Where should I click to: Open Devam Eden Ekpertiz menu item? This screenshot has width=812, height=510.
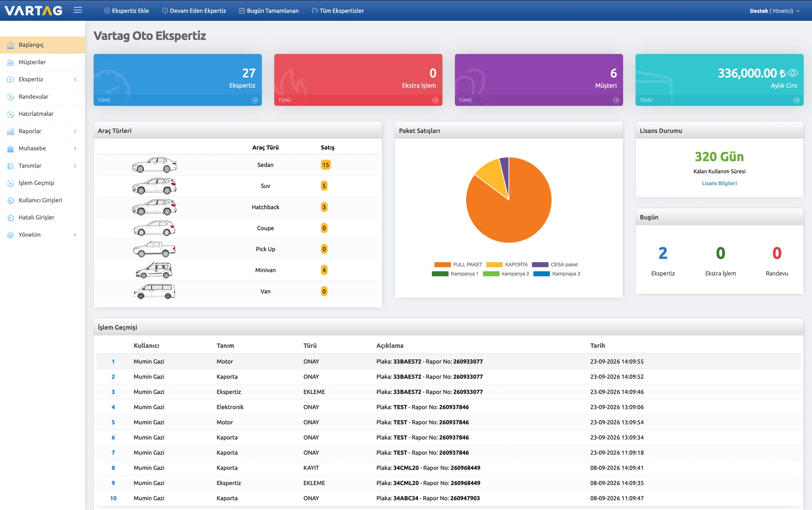194,11
